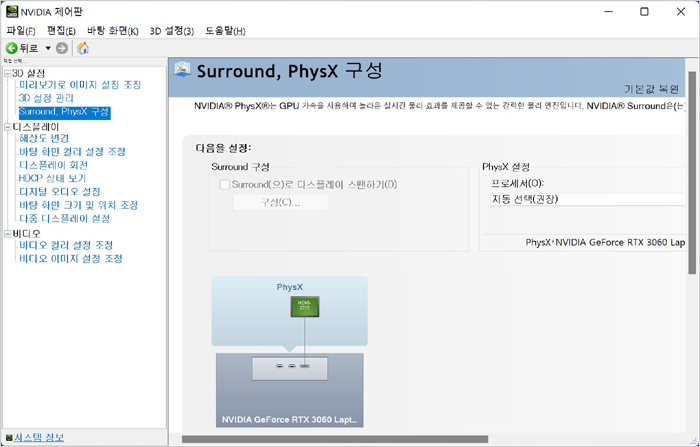The height and width of the screenshot is (447, 700).
Task: Collapse the 디스플레이 tree node
Action: (8, 127)
